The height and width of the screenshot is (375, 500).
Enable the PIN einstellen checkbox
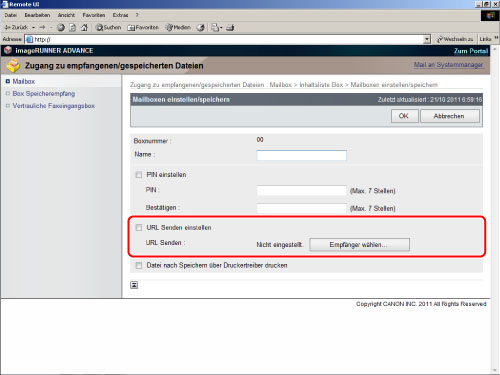click(139, 175)
